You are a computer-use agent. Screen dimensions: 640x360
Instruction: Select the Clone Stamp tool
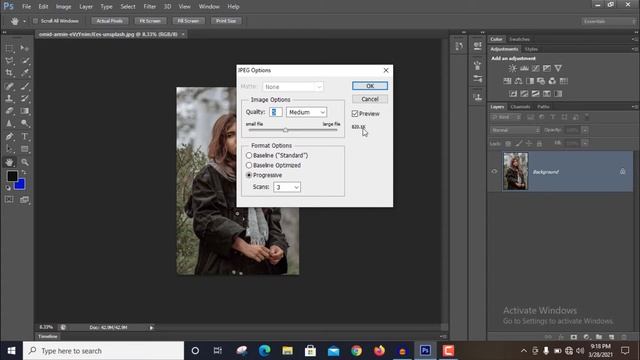[x=9, y=98]
